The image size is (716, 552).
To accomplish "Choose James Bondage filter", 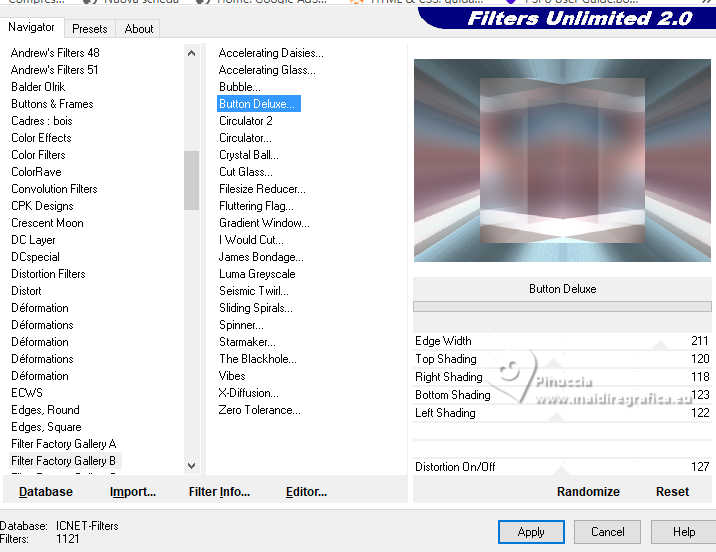I will [261, 257].
